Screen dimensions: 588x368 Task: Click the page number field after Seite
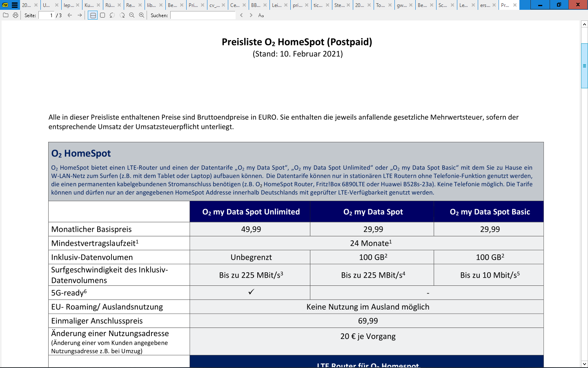(x=47, y=15)
